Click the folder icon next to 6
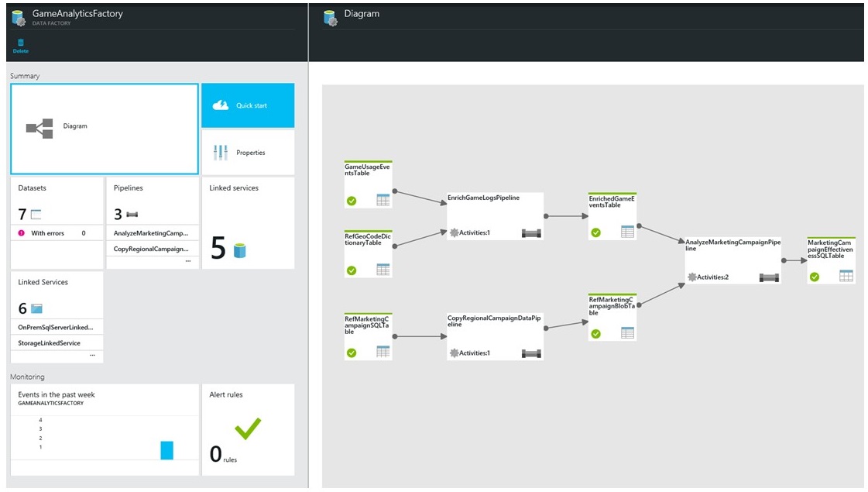 click(36, 308)
